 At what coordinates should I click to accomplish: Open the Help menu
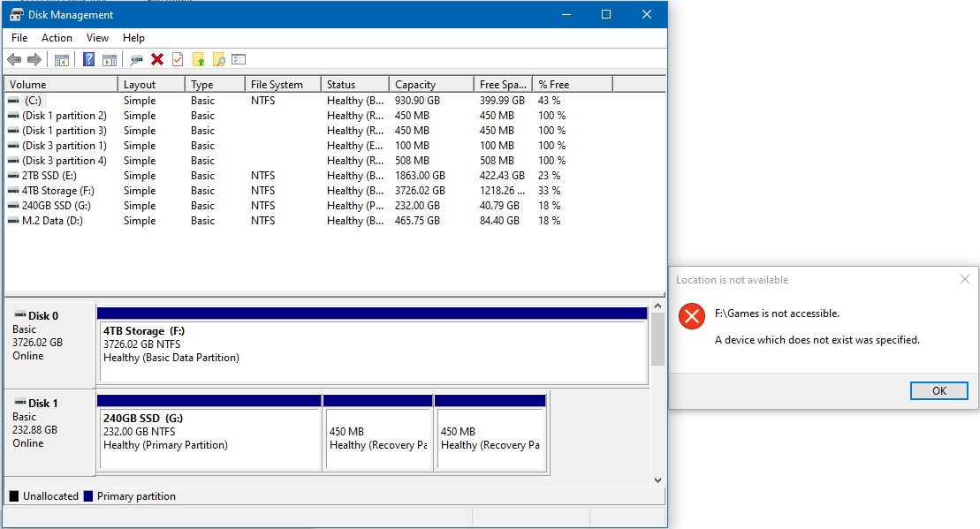click(x=133, y=37)
